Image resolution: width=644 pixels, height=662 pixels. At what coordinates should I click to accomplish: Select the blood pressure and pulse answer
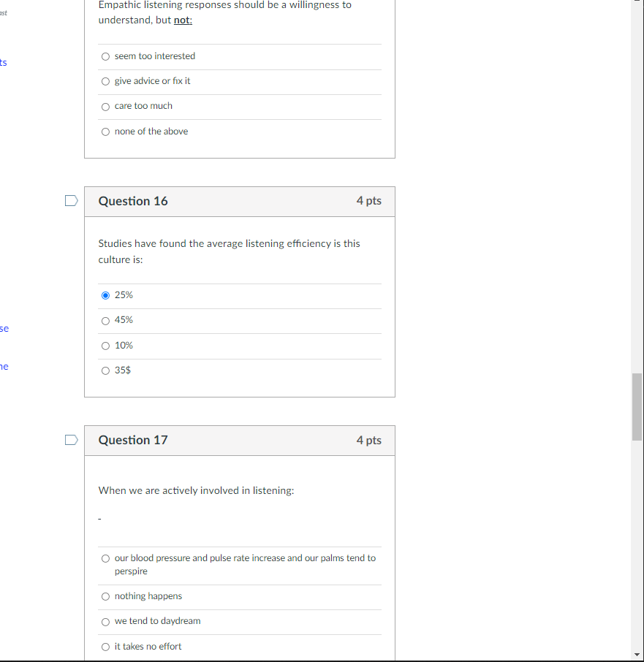point(105,558)
